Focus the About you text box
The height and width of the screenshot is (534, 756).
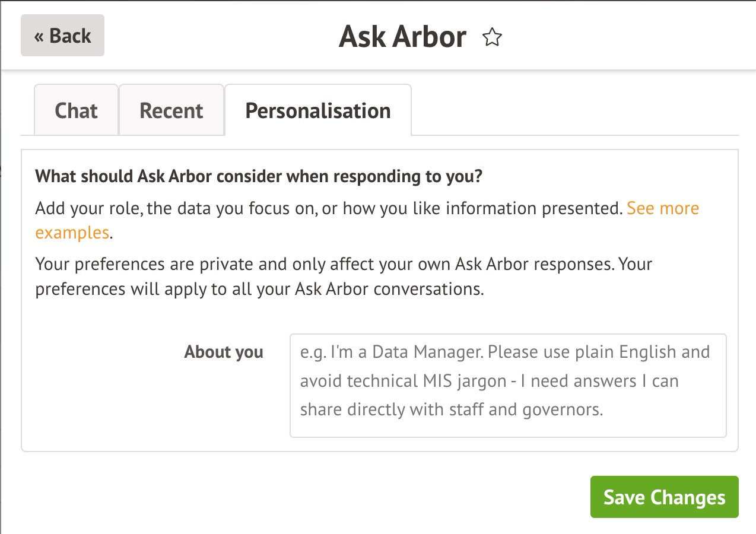507,386
